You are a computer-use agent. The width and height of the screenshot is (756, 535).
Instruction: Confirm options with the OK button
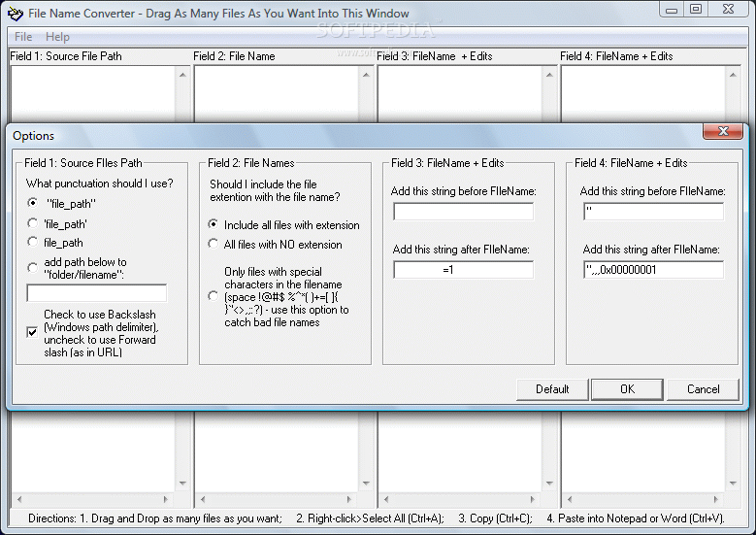coord(627,389)
